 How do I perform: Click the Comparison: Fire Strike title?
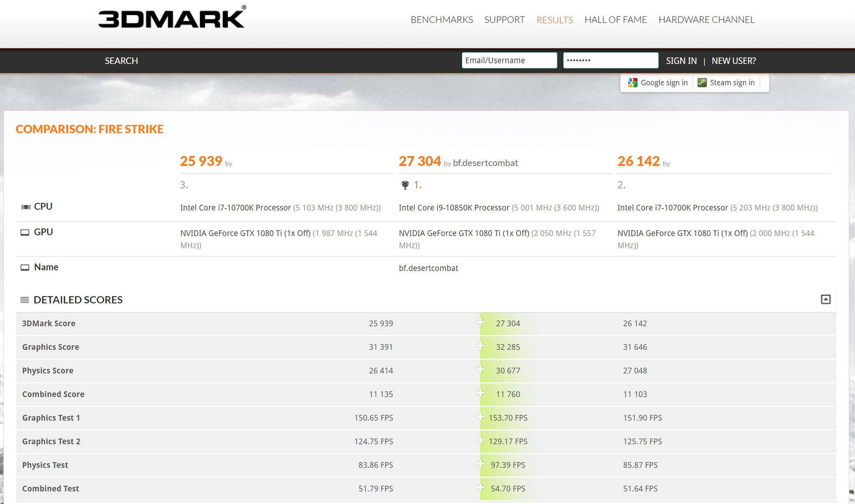90,129
